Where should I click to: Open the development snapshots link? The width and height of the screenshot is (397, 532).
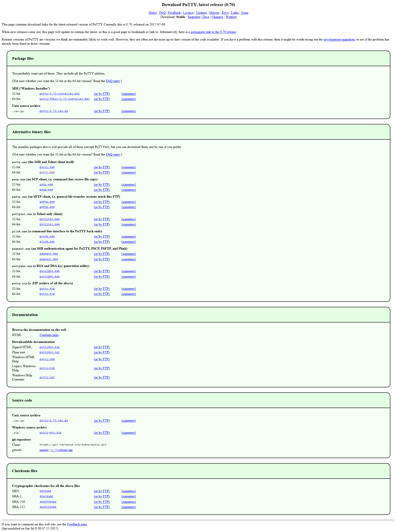tap(339, 40)
